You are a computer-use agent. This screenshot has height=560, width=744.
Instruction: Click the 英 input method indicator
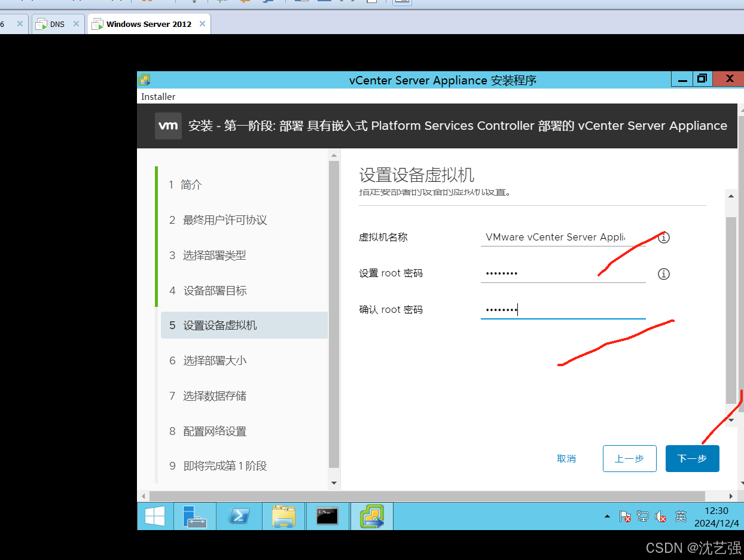pyautogui.click(x=681, y=516)
